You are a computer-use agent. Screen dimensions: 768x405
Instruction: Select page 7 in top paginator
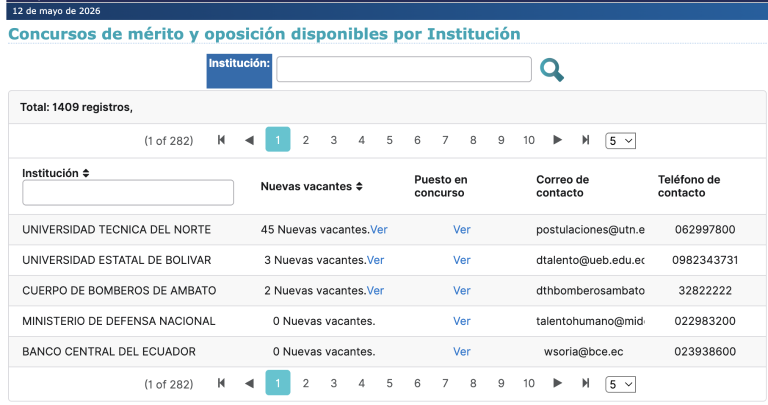[445, 140]
